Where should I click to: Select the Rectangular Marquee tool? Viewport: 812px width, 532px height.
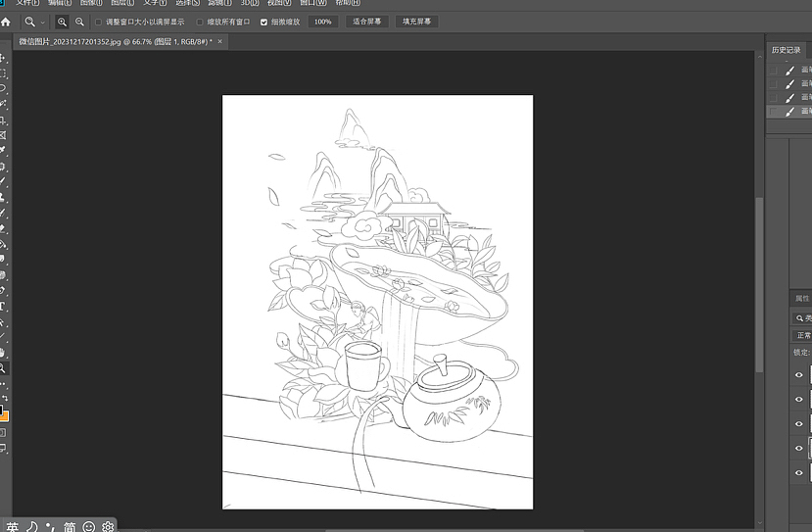[x=3, y=73]
